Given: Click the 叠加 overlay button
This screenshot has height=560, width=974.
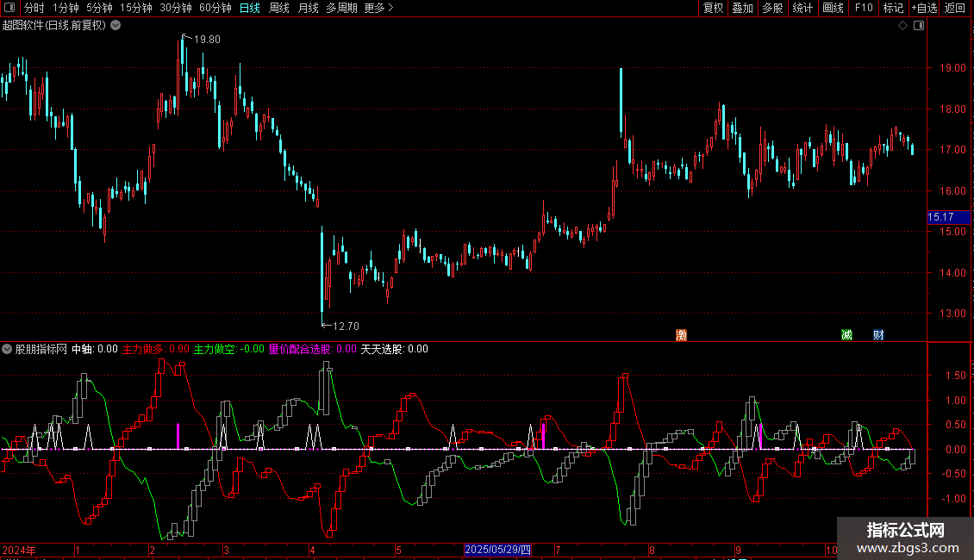Looking at the screenshot, I should [x=742, y=8].
